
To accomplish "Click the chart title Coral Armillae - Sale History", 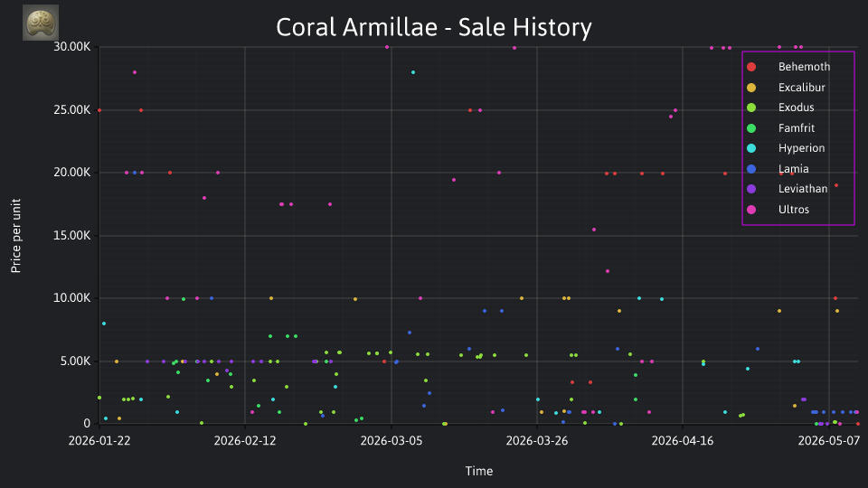I will (x=434, y=27).
